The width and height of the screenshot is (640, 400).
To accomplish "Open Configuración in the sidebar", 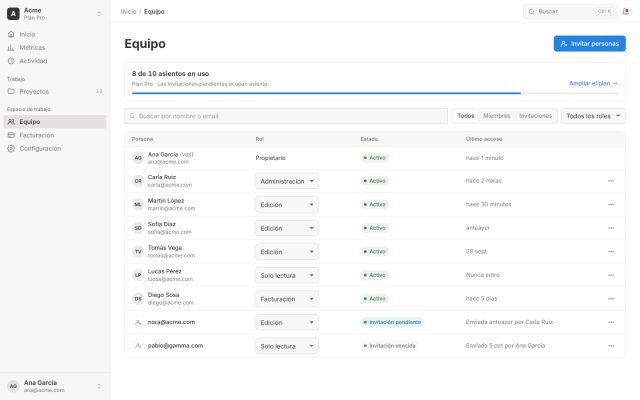I will pyautogui.click(x=55, y=149).
